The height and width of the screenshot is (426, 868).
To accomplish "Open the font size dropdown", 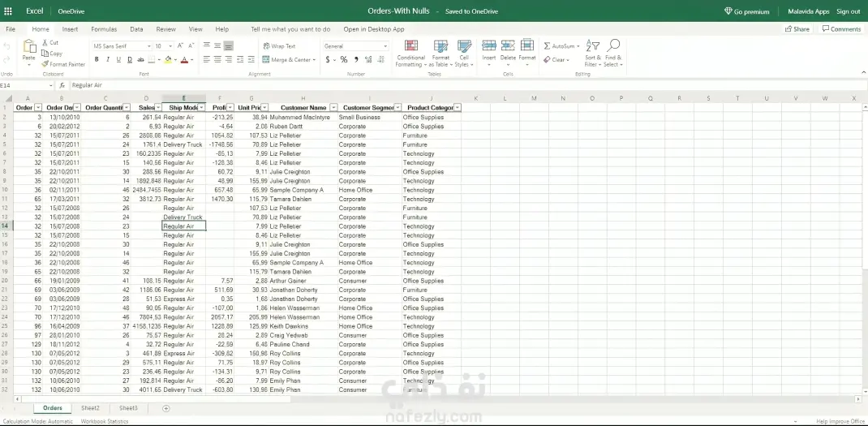I will click(x=170, y=46).
